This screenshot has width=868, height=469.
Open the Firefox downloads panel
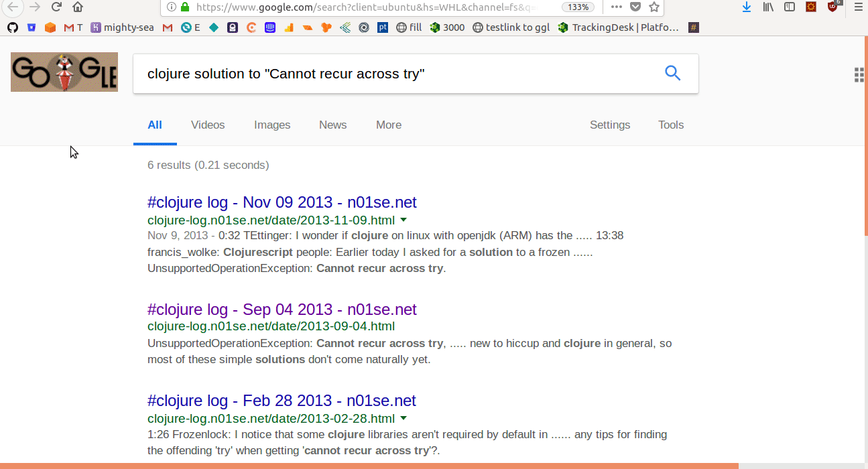click(747, 7)
